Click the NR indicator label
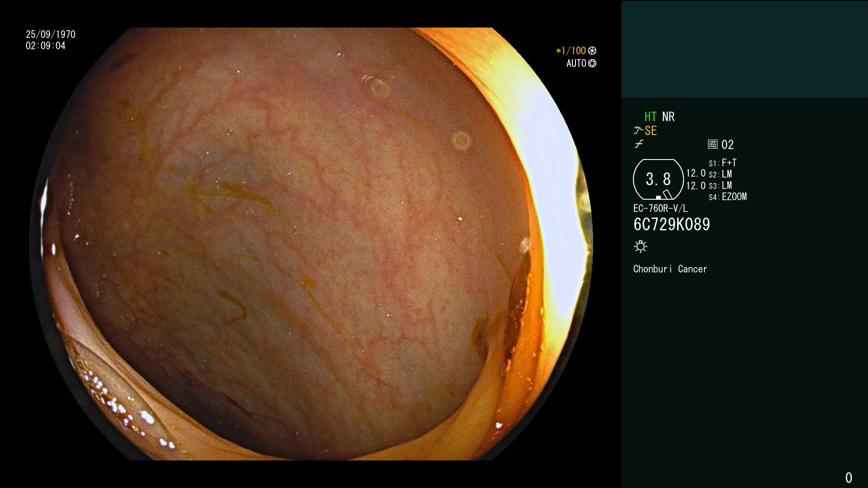The width and height of the screenshot is (868, 488). (x=668, y=117)
